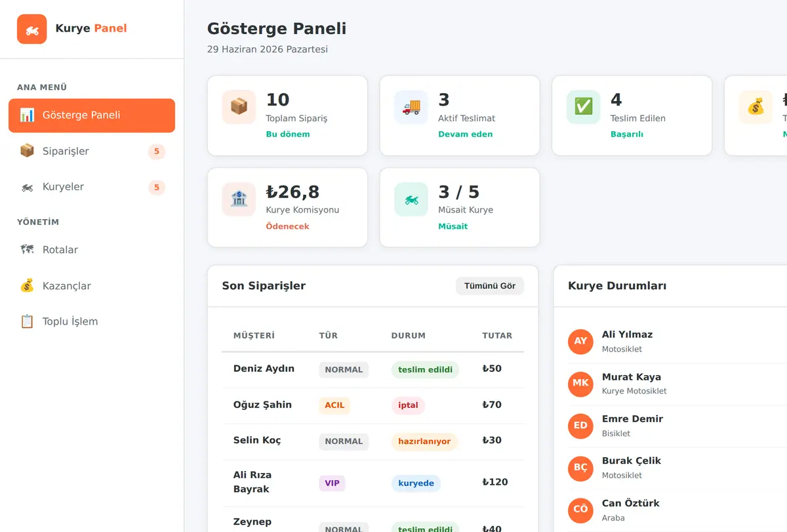Click the Müsait Kurye motorcycle icon

pyautogui.click(x=411, y=199)
